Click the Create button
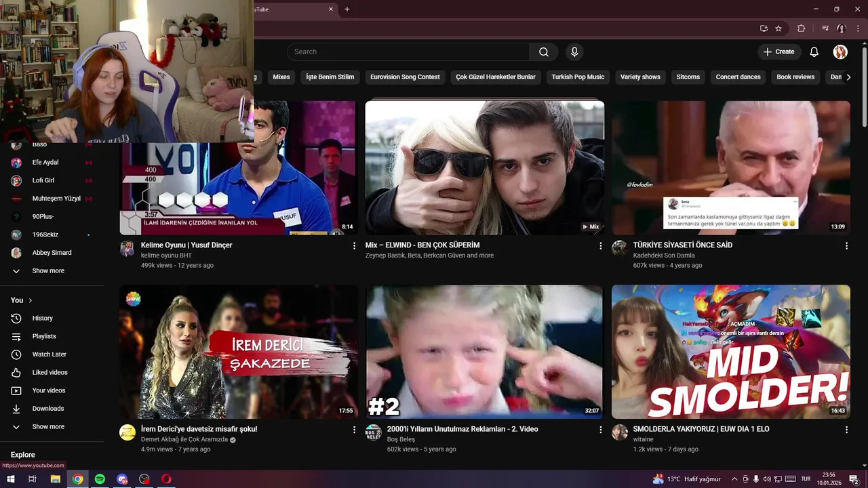The image size is (868, 488). pyautogui.click(x=779, y=52)
